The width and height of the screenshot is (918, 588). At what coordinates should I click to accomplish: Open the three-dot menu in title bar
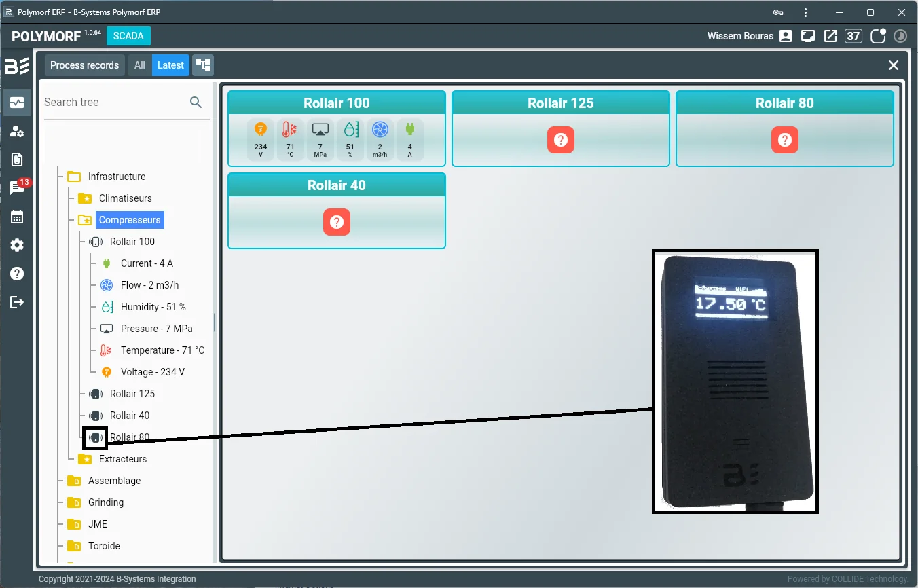(805, 12)
